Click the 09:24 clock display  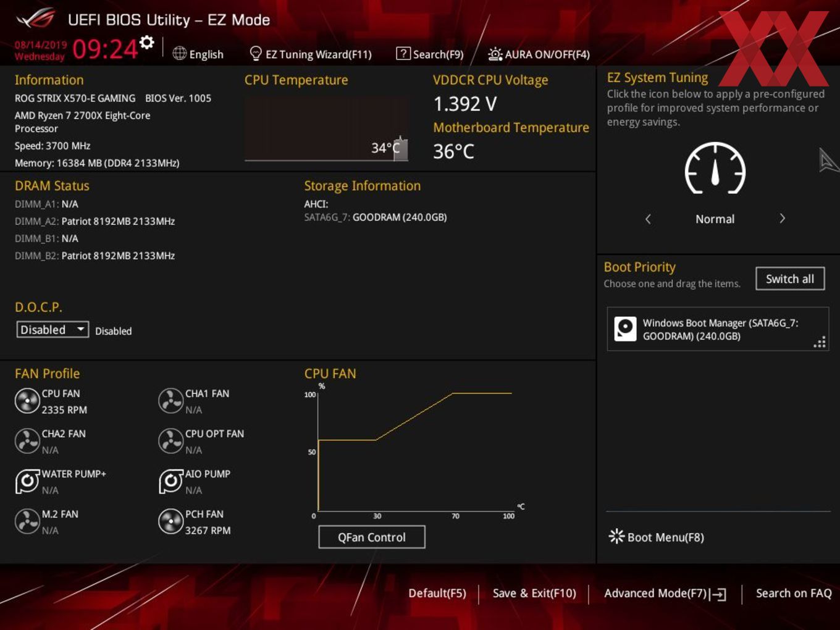(x=105, y=49)
